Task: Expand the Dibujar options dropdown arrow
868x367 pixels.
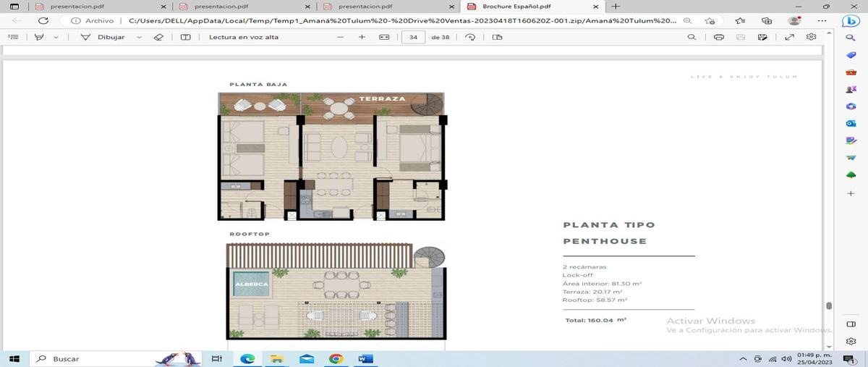Action: pyautogui.click(x=139, y=37)
